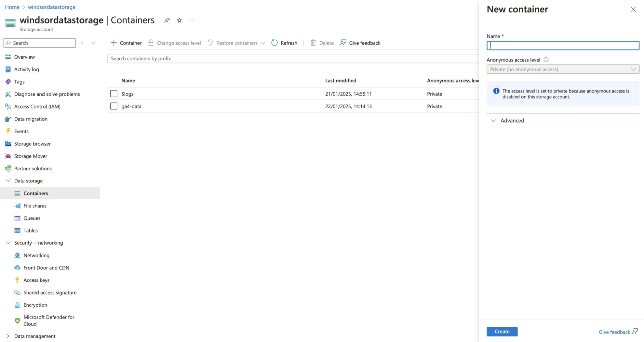Expand the Advanced section
Screen dimensions: 644x342
[563, 121]
